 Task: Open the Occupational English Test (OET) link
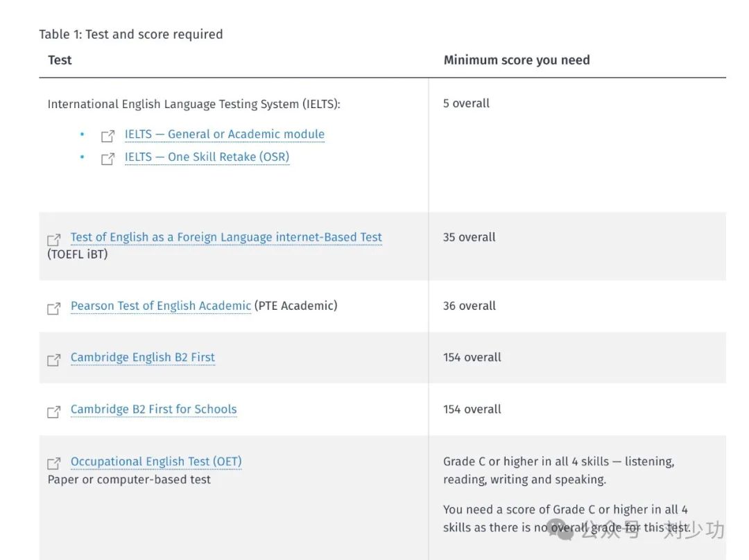(x=156, y=462)
